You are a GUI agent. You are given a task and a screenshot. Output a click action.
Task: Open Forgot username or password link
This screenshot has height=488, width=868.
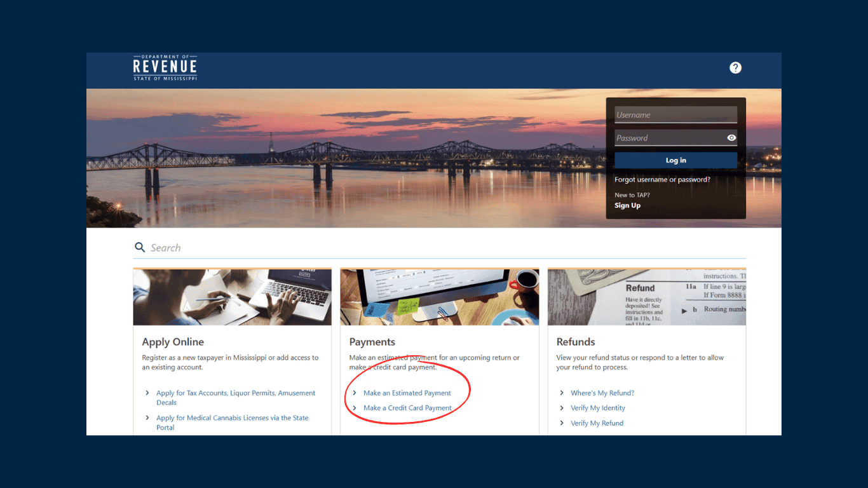(662, 180)
